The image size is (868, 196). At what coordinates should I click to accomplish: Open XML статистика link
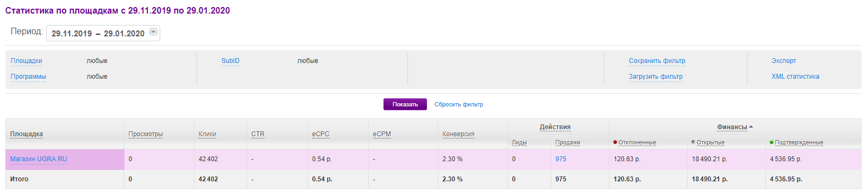(795, 77)
